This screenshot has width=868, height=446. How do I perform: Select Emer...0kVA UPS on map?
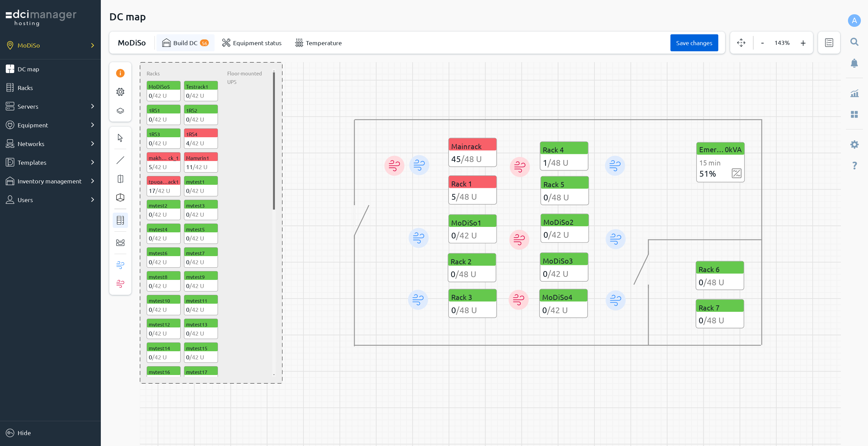[720, 162]
